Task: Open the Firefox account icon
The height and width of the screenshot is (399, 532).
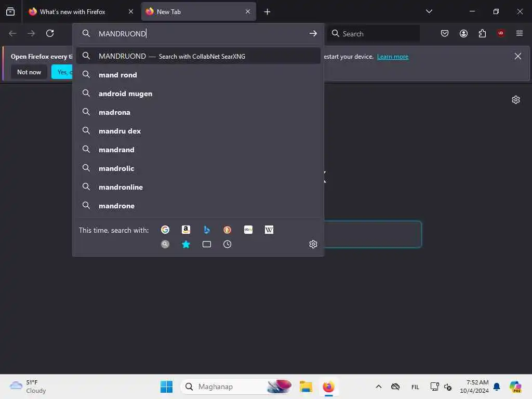Action: 463,33
